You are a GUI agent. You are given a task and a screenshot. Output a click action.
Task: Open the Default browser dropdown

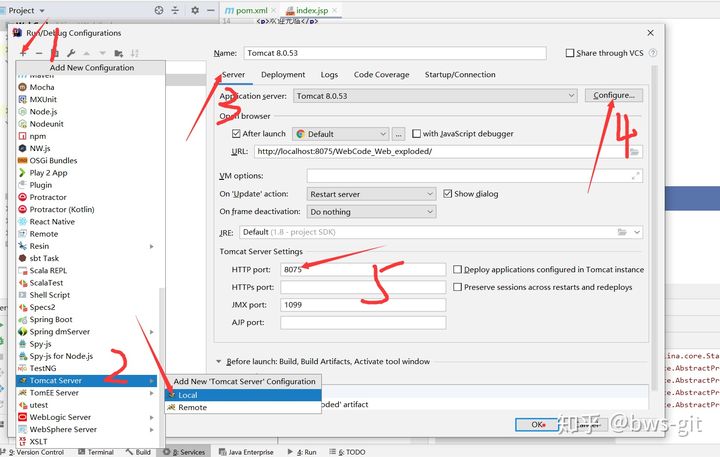coord(340,134)
